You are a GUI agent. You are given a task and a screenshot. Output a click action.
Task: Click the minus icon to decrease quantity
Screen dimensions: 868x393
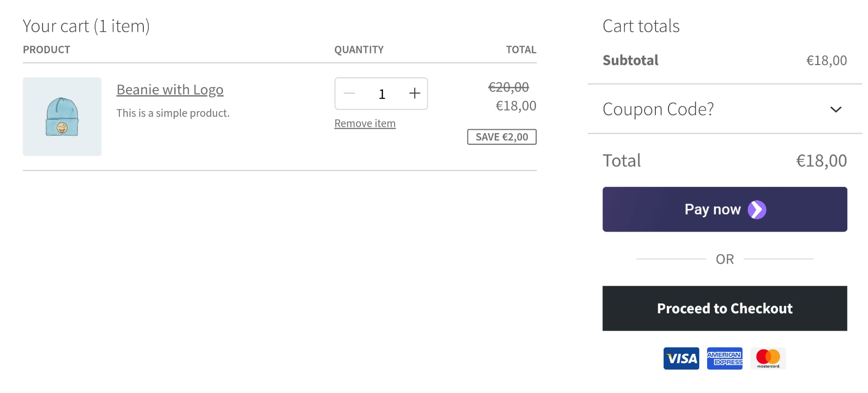[349, 93]
